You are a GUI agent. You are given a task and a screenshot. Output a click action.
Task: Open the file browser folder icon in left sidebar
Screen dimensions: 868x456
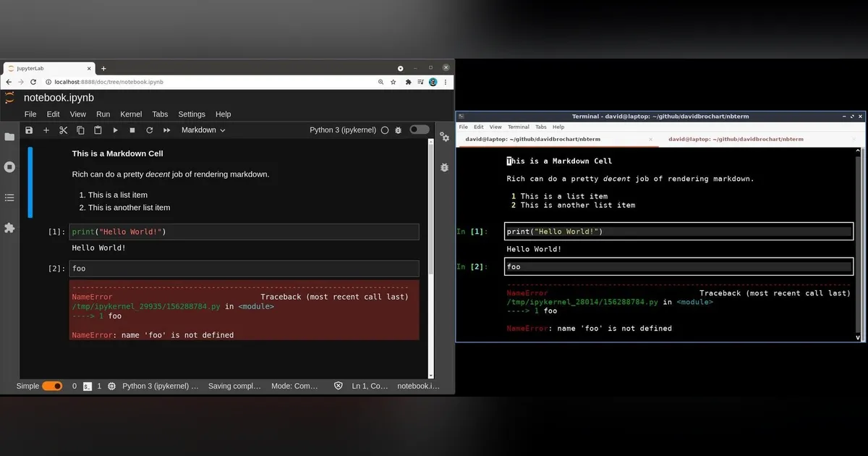click(x=9, y=137)
